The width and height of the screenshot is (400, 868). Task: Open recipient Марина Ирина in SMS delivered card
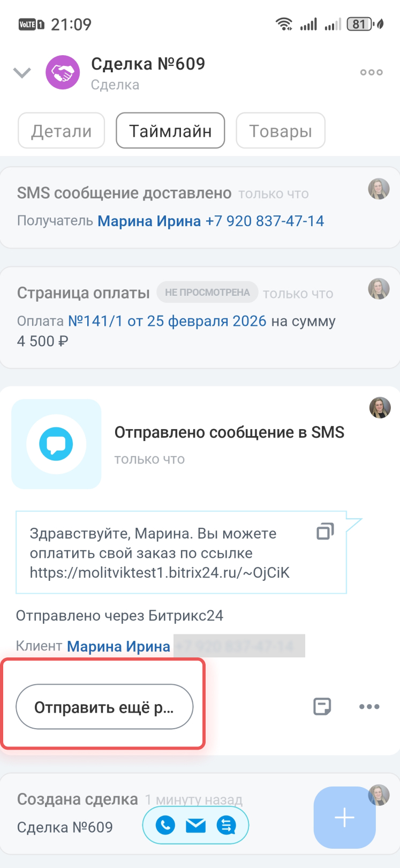coord(149,221)
